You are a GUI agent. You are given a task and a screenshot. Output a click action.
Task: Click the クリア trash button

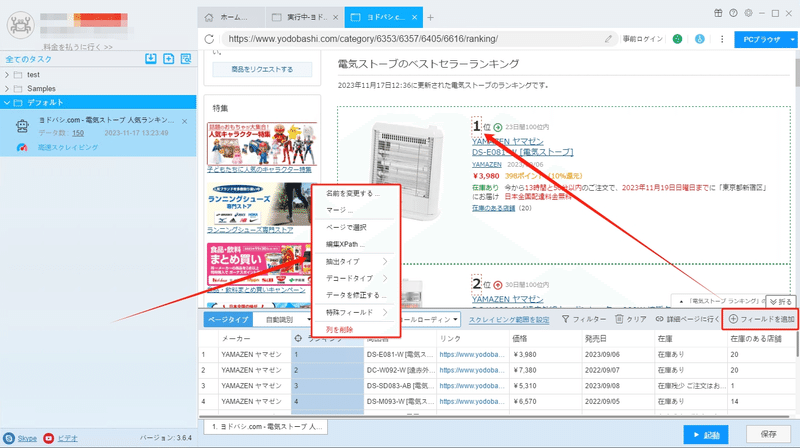click(631, 319)
